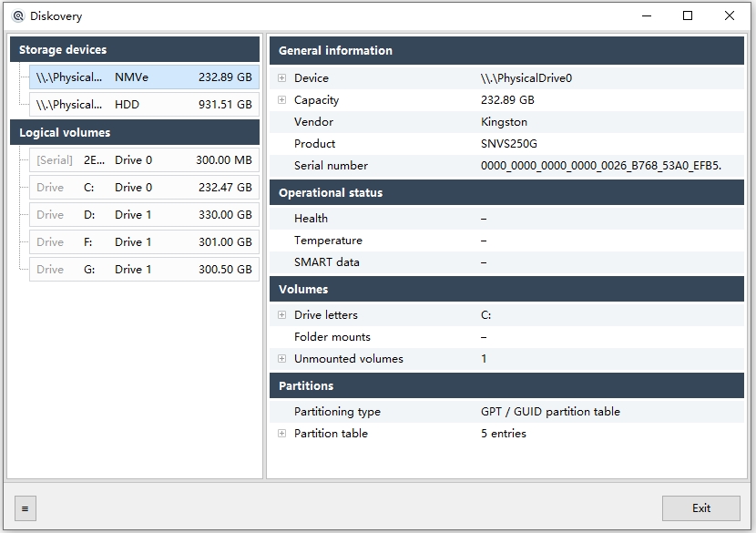Image resolution: width=756 pixels, height=533 pixels.
Task: Open the hamburger menu button
Action: (x=26, y=508)
